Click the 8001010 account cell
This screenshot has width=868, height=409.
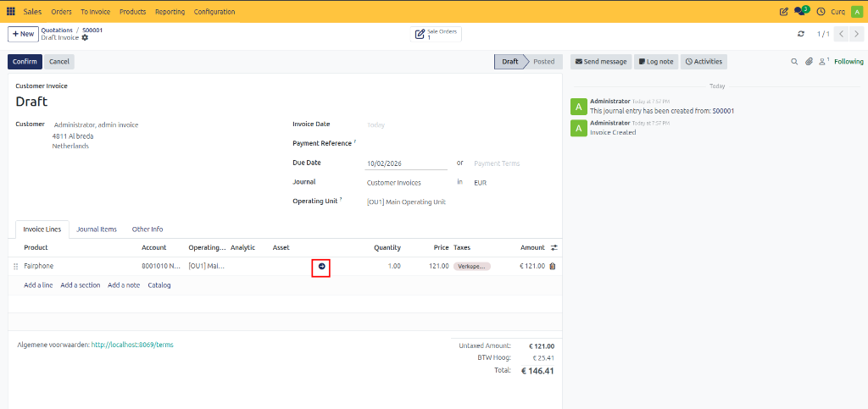pyautogui.click(x=161, y=266)
